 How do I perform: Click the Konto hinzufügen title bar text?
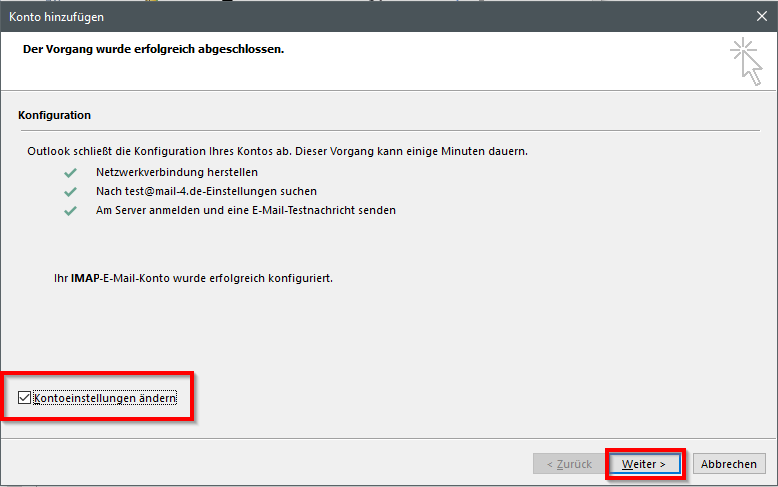click(x=56, y=16)
